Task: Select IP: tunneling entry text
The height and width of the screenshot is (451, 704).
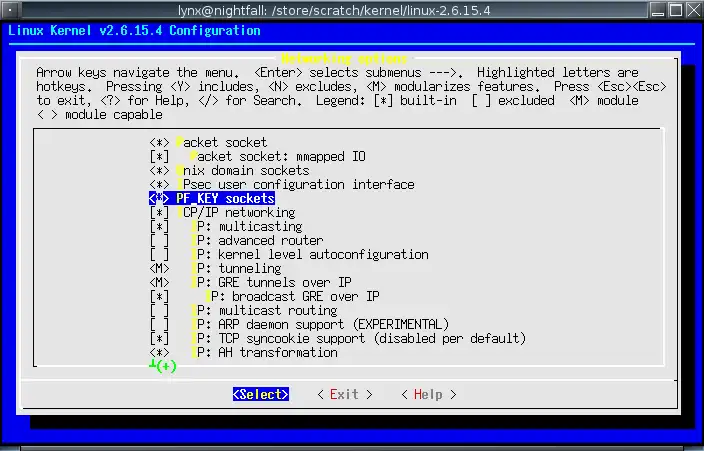Action: (x=236, y=269)
